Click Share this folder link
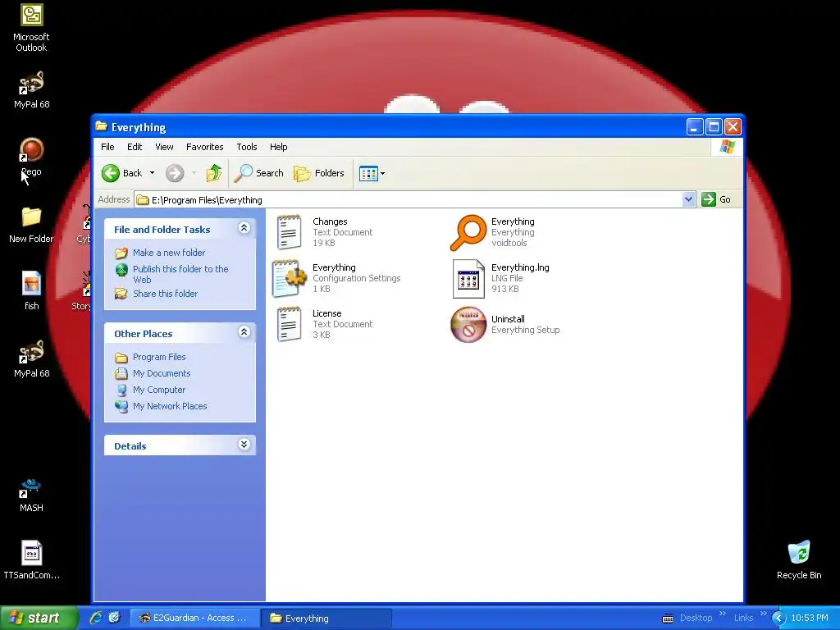Image resolution: width=840 pixels, height=630 pixels. click(x=165, y=294)
